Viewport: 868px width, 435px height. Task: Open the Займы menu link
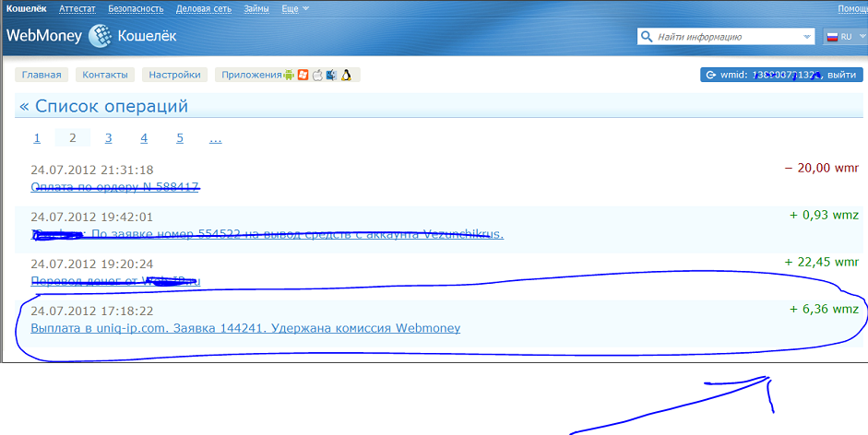click(x=256, y=9)
